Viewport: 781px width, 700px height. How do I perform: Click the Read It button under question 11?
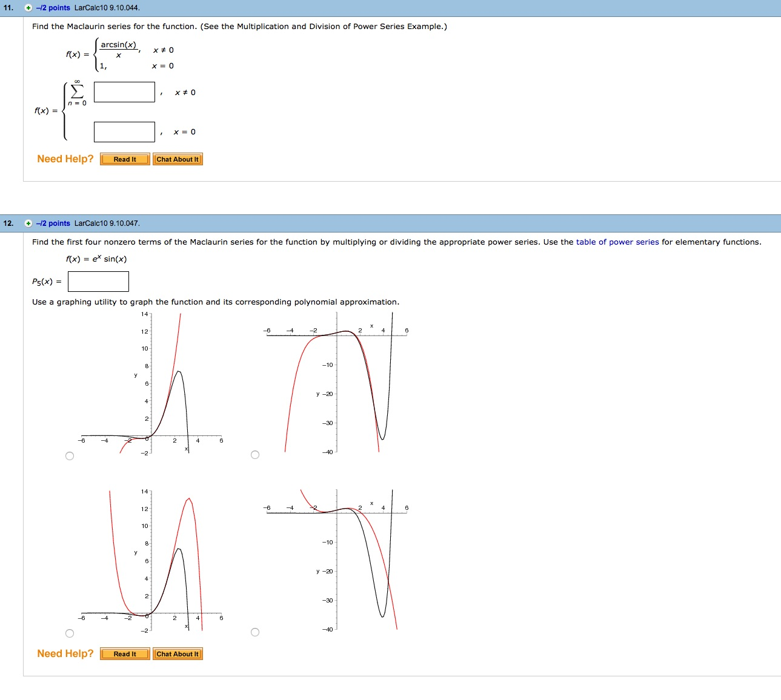[124, 159]
